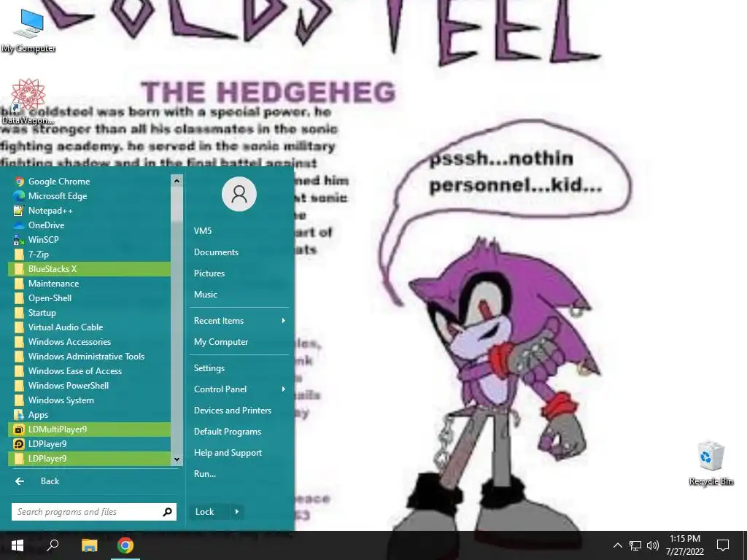The image size is (747, 560).
Task: Expand the Recent Items submenu
Action: coord(239,321)
